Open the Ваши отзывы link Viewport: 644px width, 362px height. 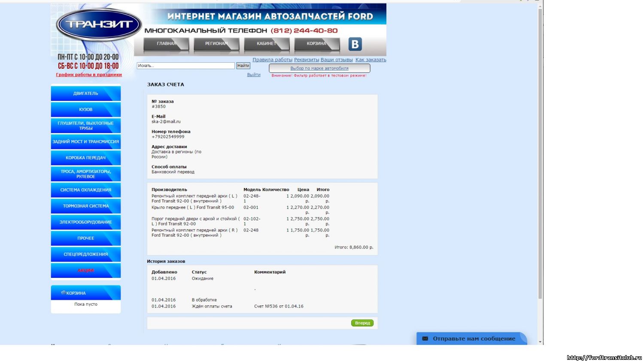click(337, 60)
